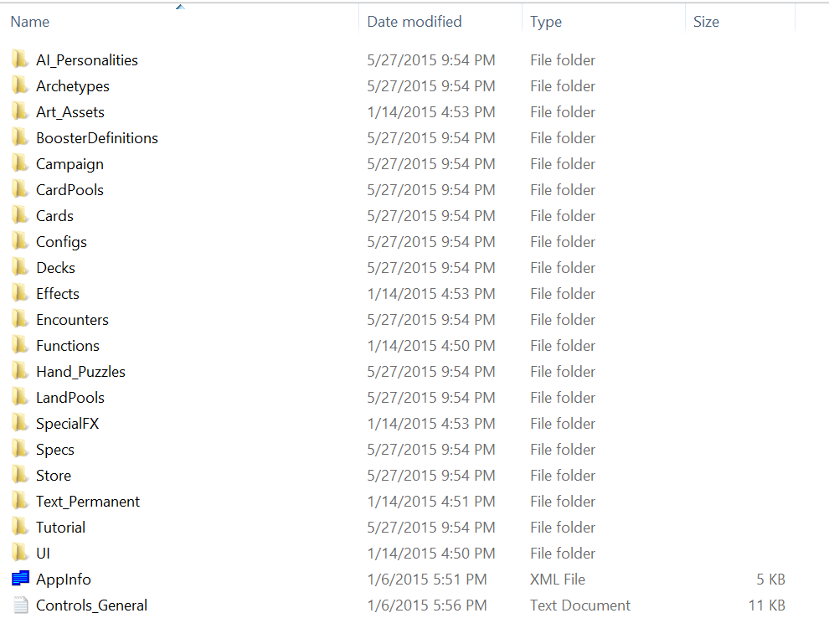Toggle the sort direction arrow above Name
The image size is (829, 644).
(179, 8)
